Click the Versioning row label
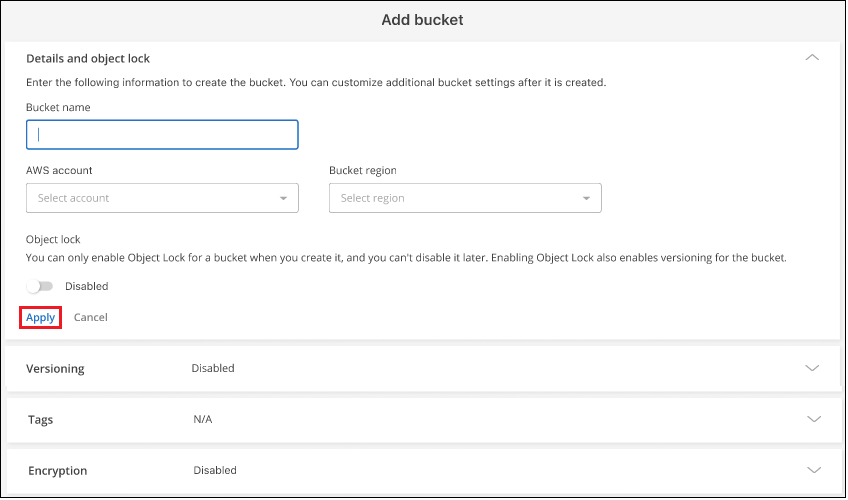Viewport: 848px width, 500px height. click(x=55, y=369)
